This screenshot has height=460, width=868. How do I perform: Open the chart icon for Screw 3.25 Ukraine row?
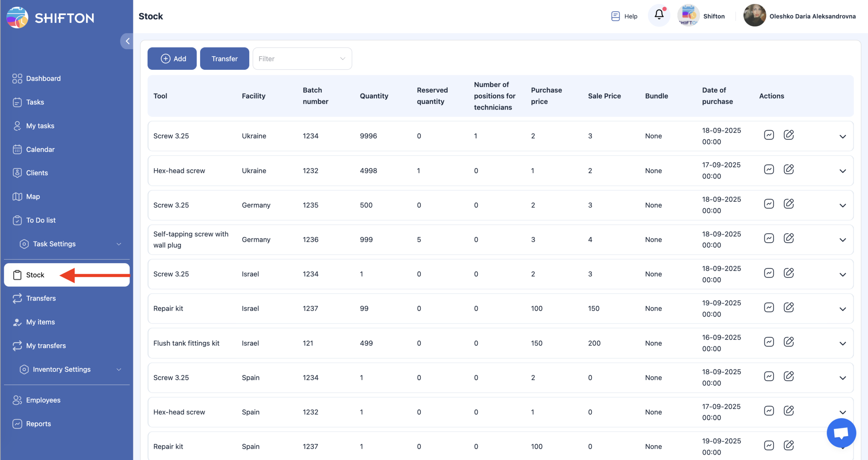pyautogui.click(x=769, y=135)
